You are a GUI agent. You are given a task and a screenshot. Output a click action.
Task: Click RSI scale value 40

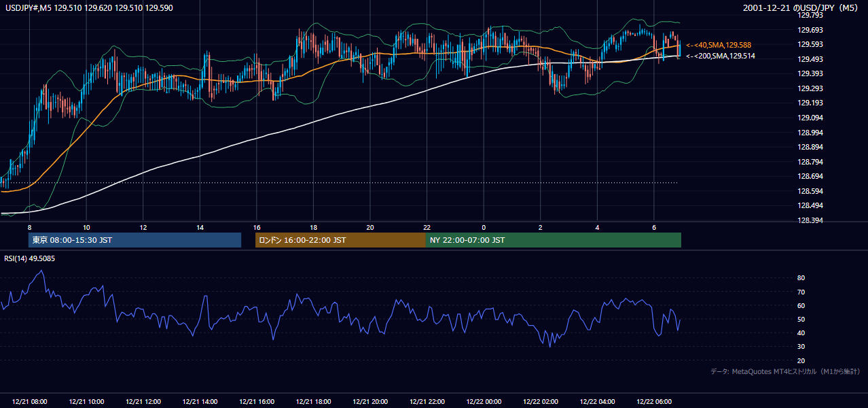coord(801,333)
